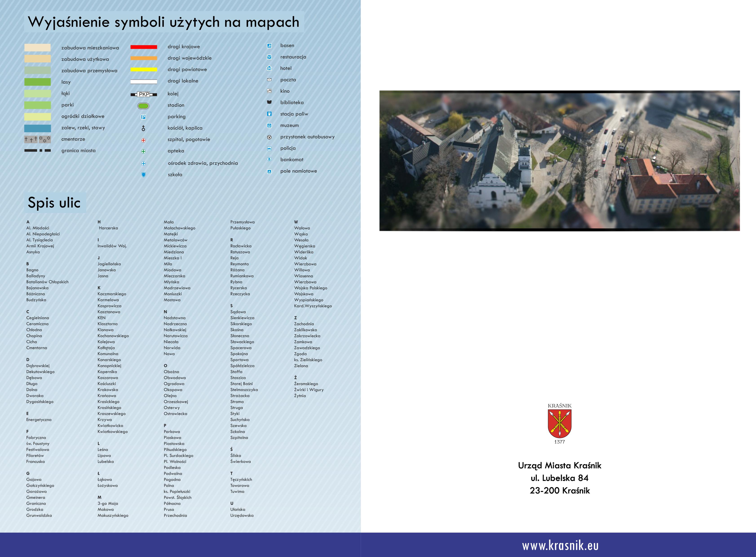
Task: Click the bankomat B icon
Action: (269, 159)
